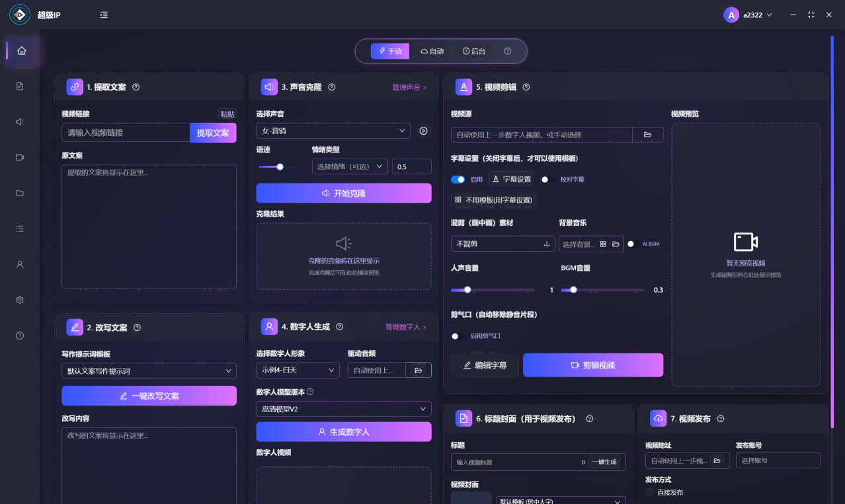Image resolution: width=845 pixels, height=504 pixels.
Task: Open the home page from the sidebar
Action: click(22, 51)
